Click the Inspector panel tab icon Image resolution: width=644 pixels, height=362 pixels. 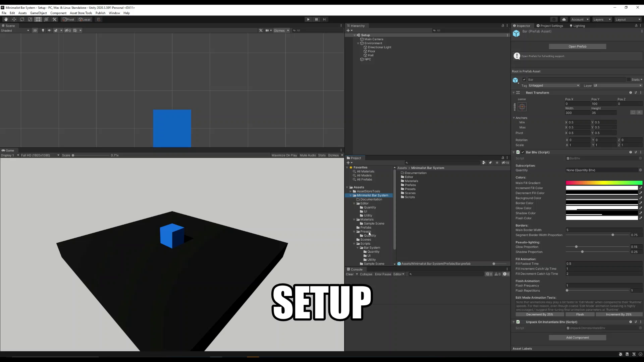pos(515,25)
